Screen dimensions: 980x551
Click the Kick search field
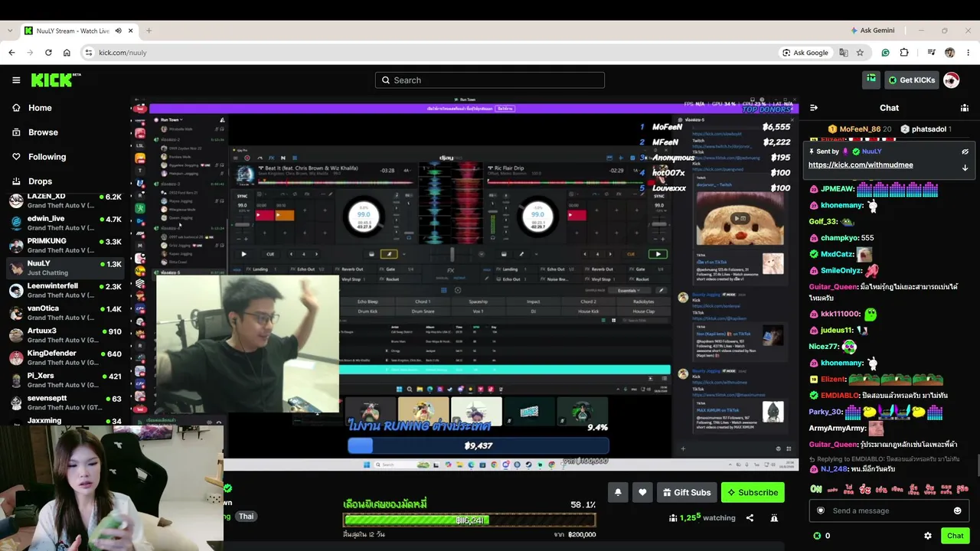[x=490, y=80]
